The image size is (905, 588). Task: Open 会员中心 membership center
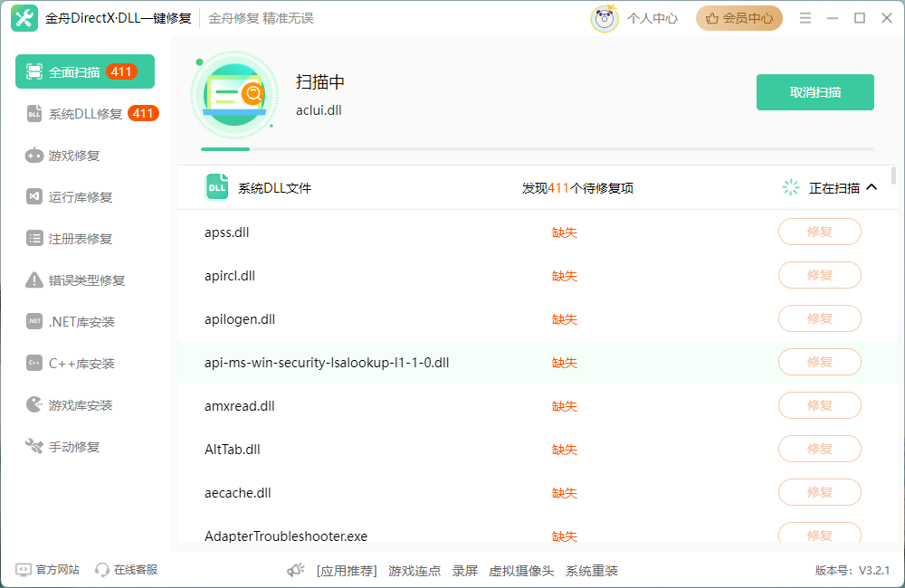[738, 17]
